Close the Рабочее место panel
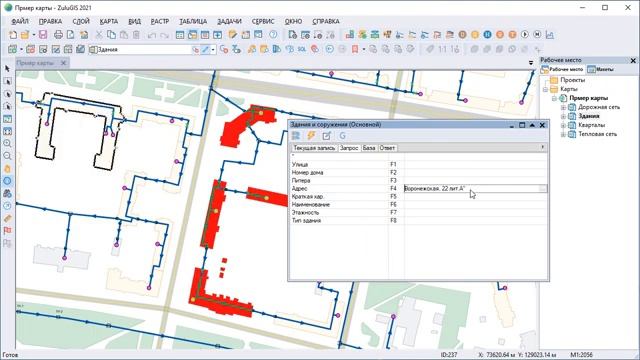This screenshot has width=640, height=360. point(633,60)
